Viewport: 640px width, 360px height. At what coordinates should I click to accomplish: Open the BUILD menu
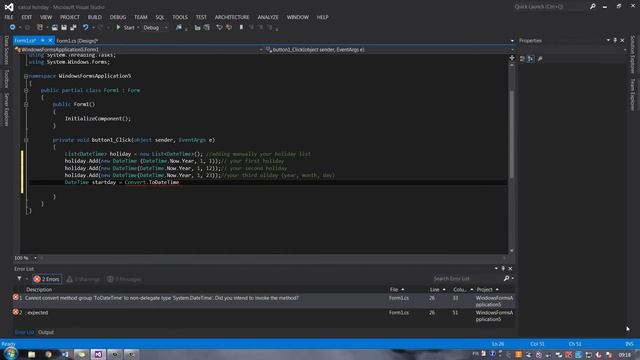pos(95,17)
